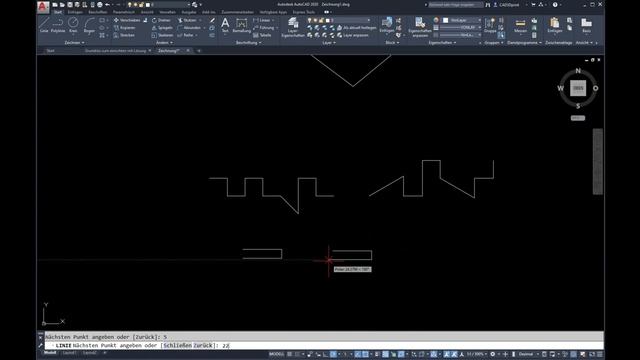The image size is (640, 360).
Task: Expand the Eigenschaften panel title
Action: tap(442, 42)
